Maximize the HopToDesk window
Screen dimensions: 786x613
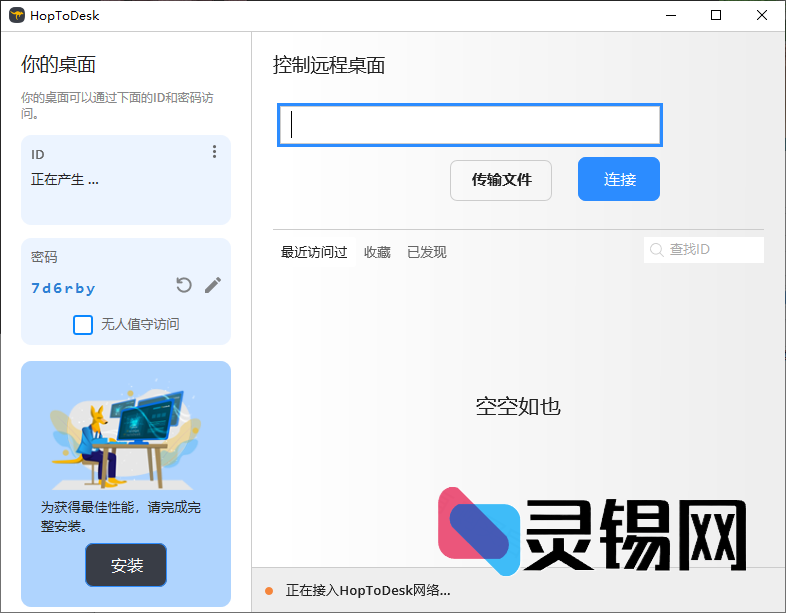tap(716, 16)
